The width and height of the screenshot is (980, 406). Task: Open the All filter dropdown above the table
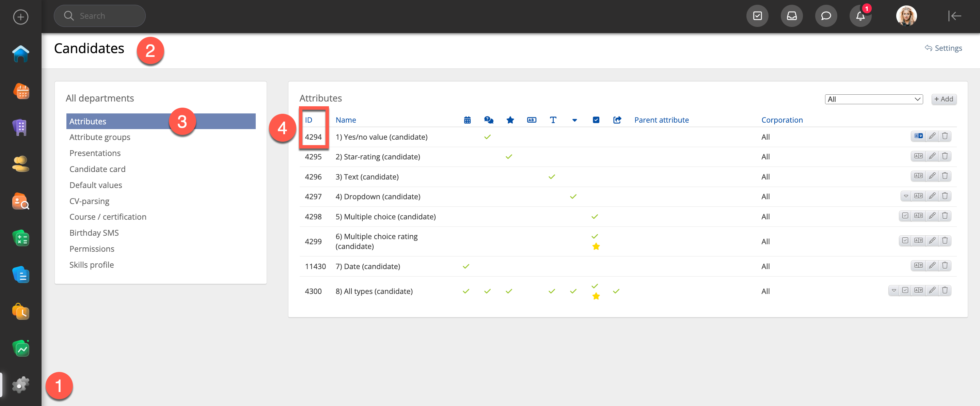point(873,99)
